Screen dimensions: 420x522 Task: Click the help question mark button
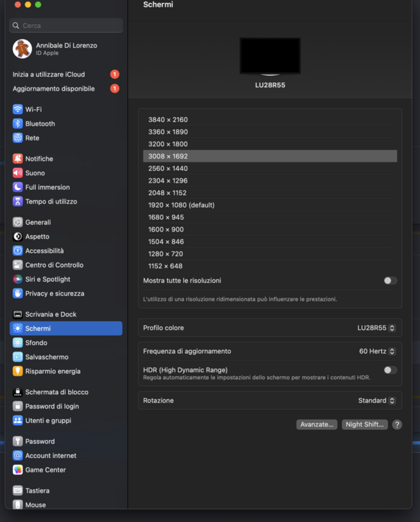click(397, 424)
